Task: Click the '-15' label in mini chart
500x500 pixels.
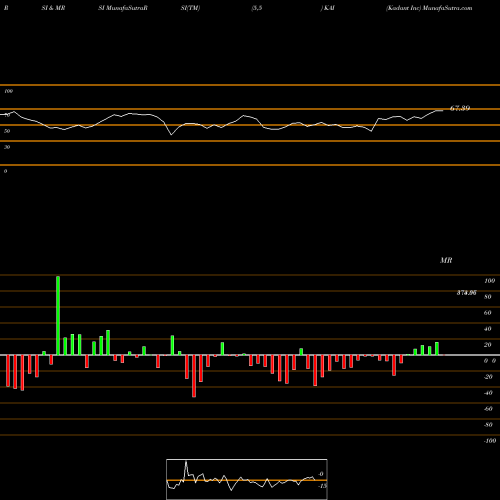Action: [322, 486]
